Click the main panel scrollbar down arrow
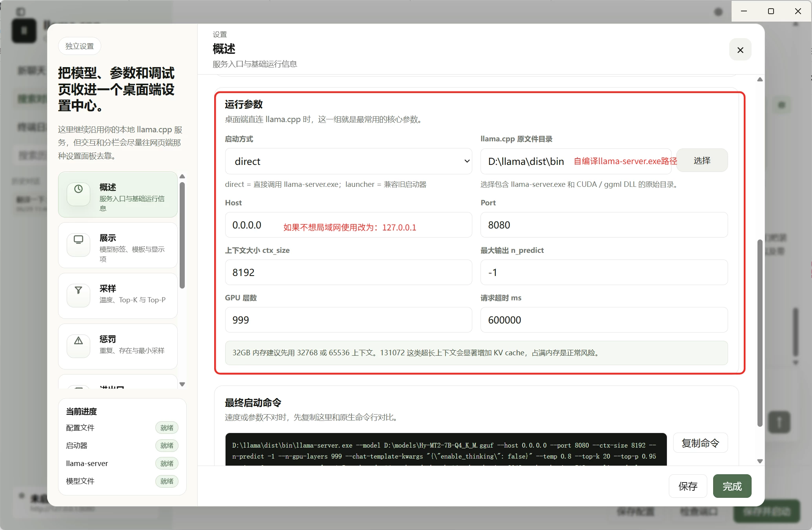812x530 pixels. (x=760, y=461)
